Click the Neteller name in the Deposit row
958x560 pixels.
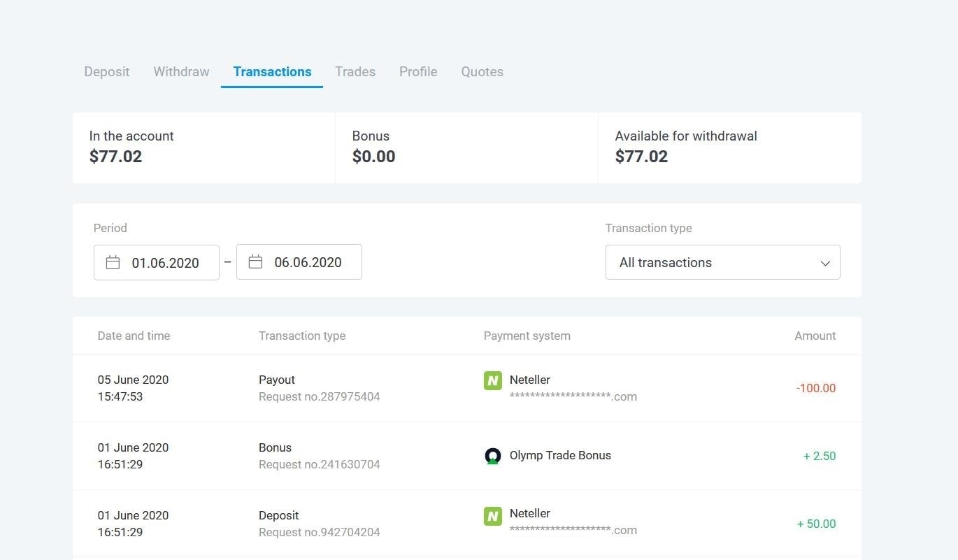click(x=529, y=513)
